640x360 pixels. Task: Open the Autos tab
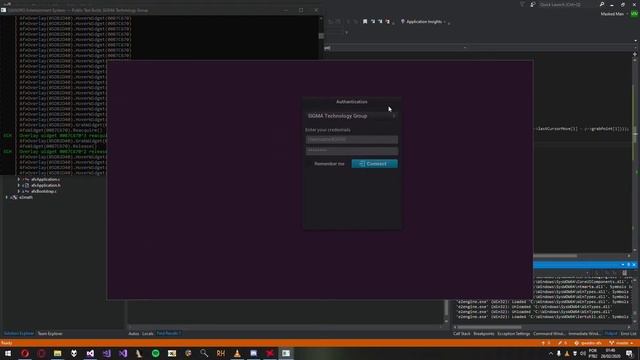pyautogui.click(x=133, y=333)
